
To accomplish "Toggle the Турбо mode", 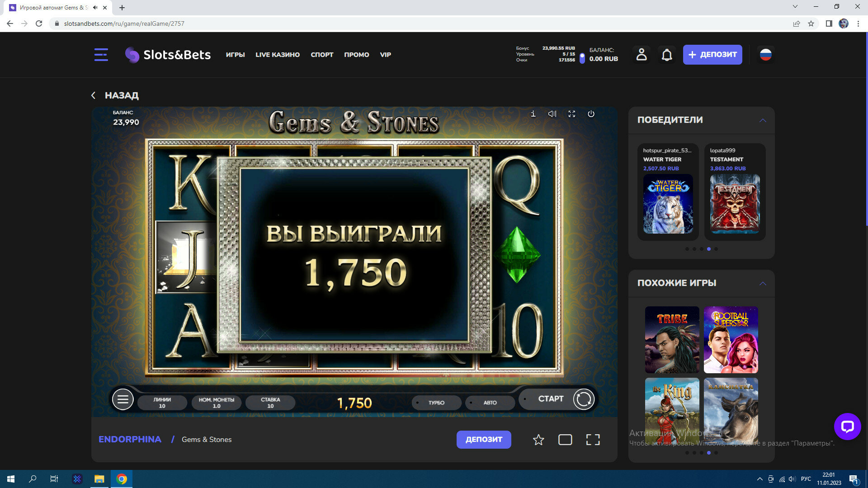I will pyautogui.click(x=436, y=403).
